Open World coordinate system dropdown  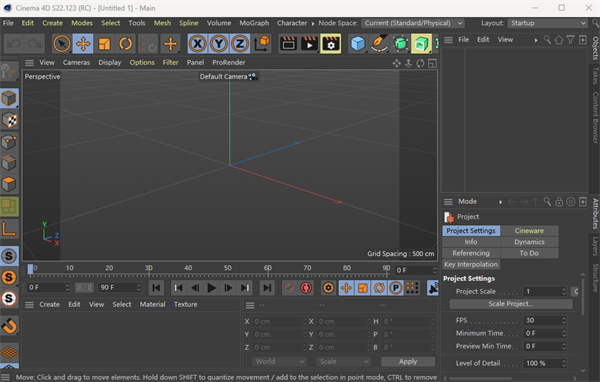point(279,361)
